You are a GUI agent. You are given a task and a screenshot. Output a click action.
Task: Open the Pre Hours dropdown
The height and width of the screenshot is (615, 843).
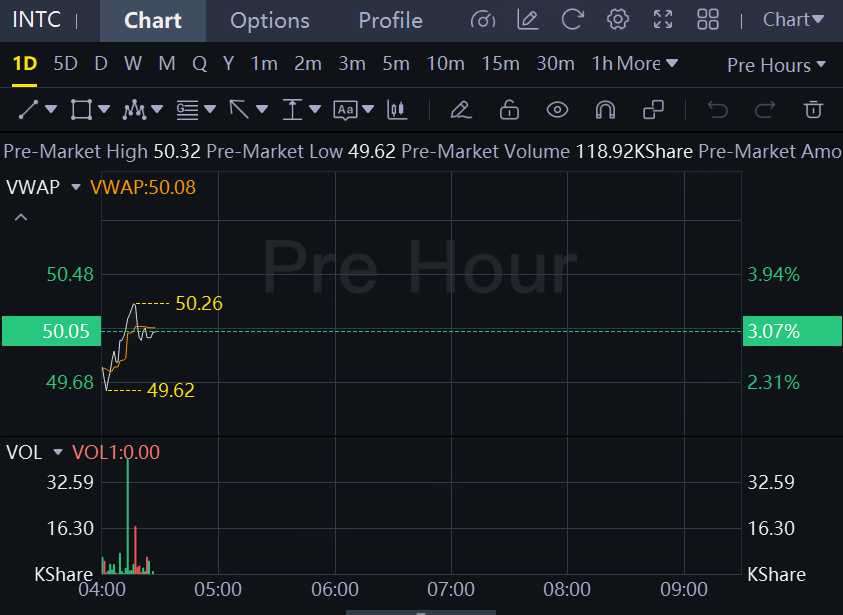776,65
